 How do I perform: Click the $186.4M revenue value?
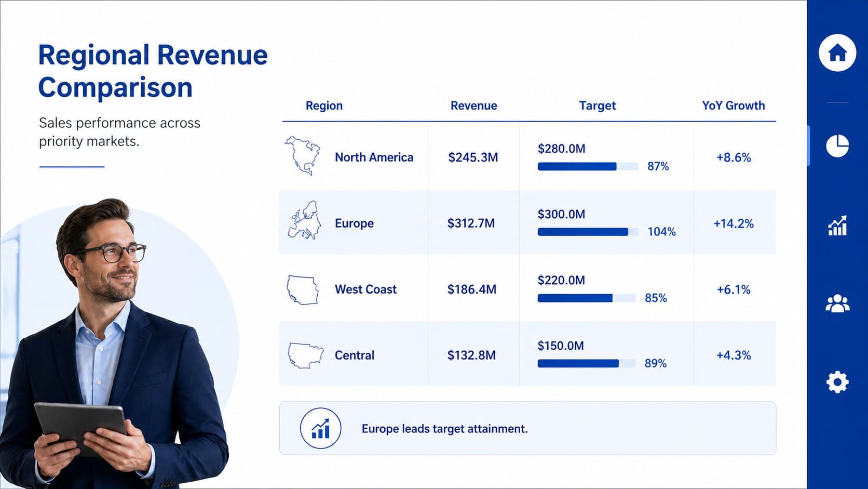click(472, 289)
